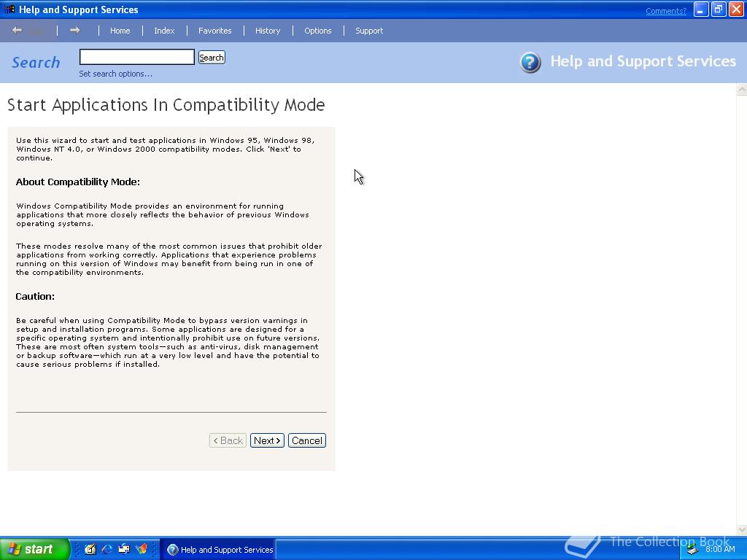The image size is (747, 560).
Task: Click Start Applications In Compatibility Mode title
Action: [x=166, y=105]
